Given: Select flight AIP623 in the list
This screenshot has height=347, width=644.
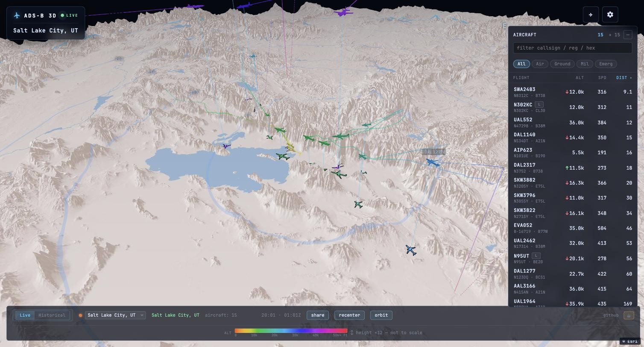Looking at the screenshot, I should pos(573,153).
